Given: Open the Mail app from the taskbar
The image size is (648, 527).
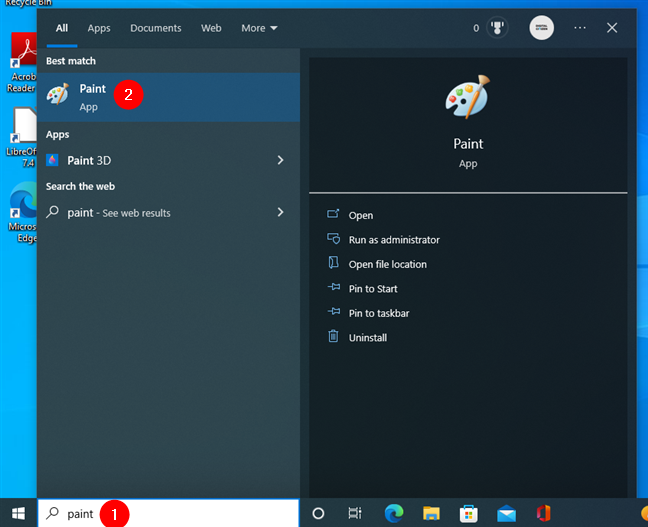Looking at the screenshot, I should click(x=506, y=513).
